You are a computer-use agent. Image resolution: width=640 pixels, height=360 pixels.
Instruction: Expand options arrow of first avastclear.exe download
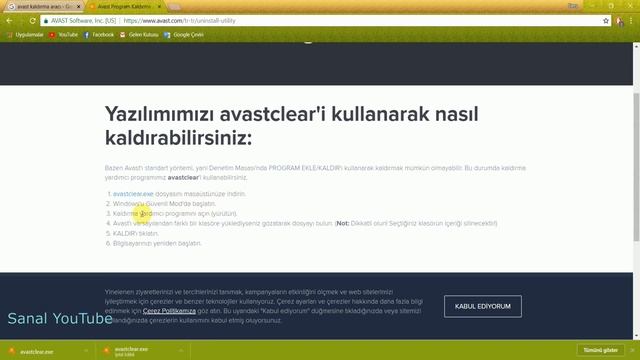coord(86,351)
